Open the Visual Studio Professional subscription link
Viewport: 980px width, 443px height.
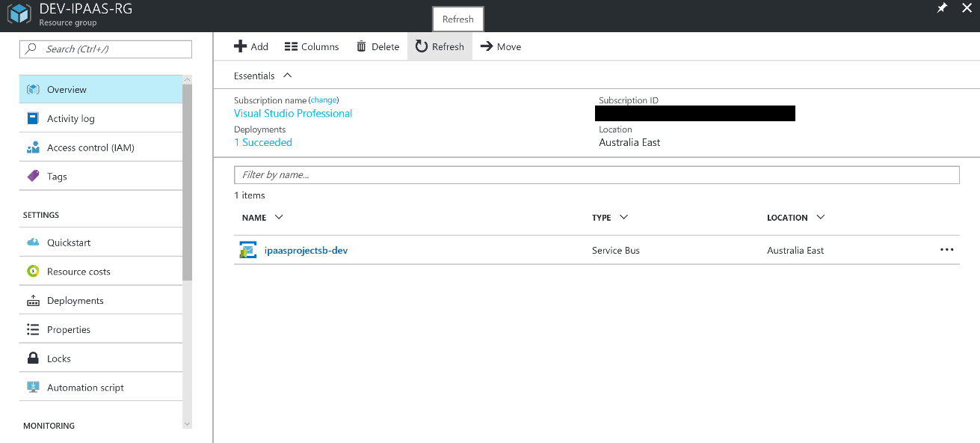pos(293,114)
